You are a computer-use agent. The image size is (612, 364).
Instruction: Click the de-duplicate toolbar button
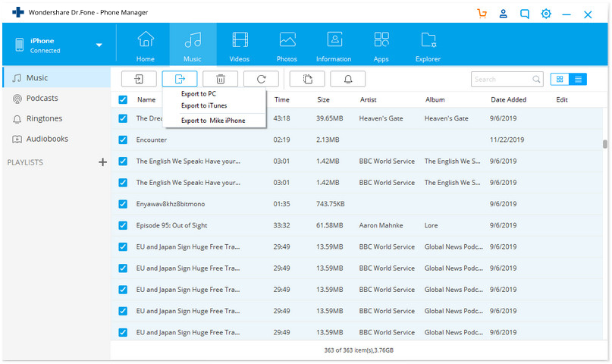[x=307, y=79]
